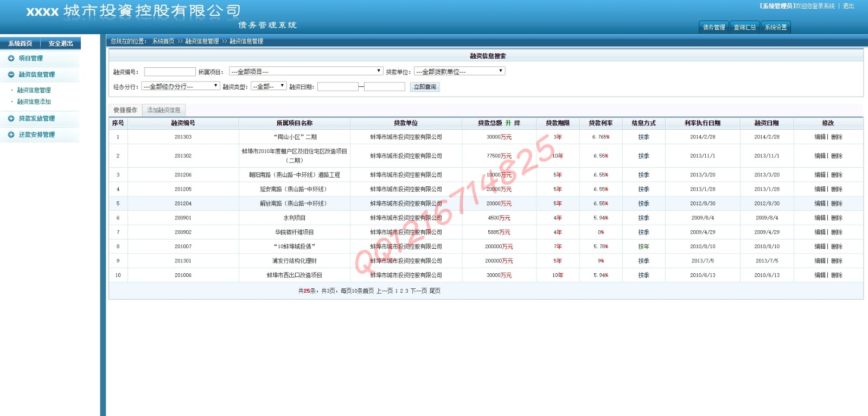Sort loan total descending with 降

(x=517, y=123)
